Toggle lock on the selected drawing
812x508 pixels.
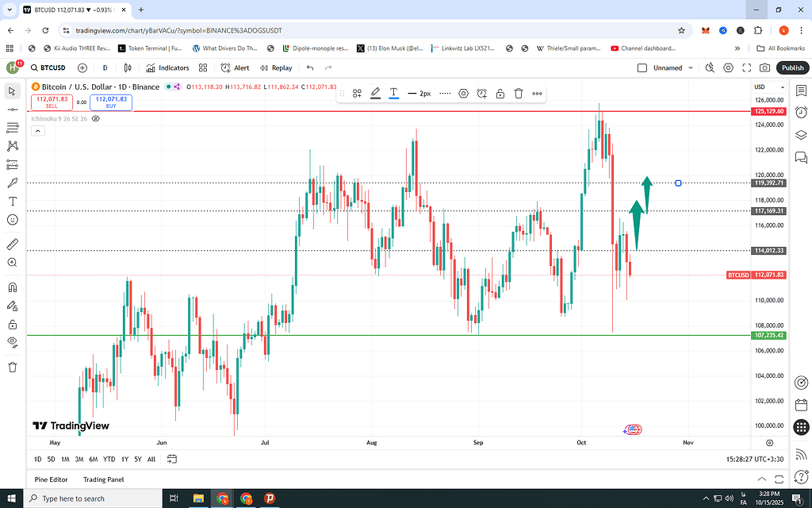click(500, 94)
